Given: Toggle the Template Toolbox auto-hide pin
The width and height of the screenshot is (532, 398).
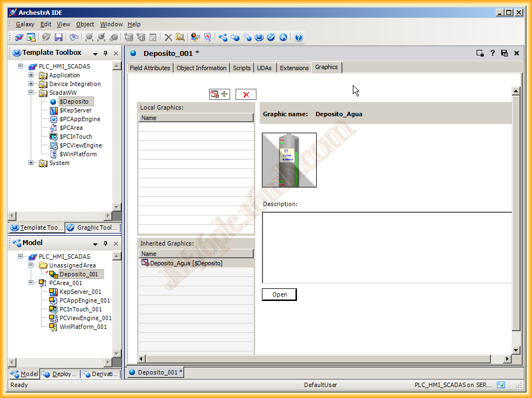Looking at the screenshot, I should click(106, 53).
